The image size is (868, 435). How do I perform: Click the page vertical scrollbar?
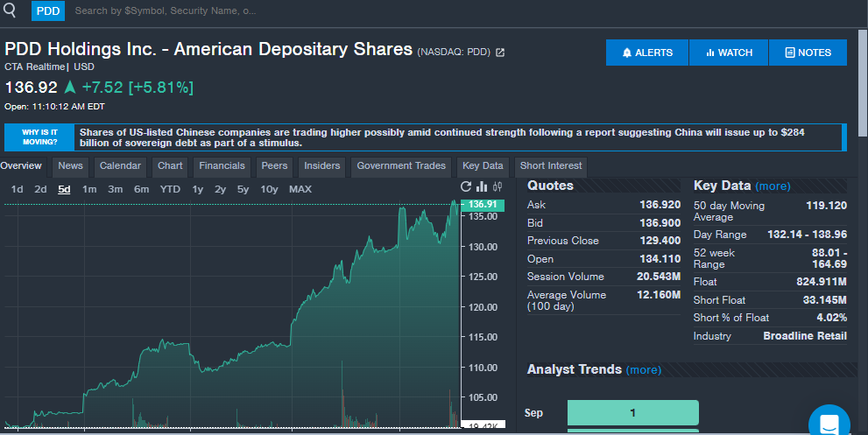863,83
